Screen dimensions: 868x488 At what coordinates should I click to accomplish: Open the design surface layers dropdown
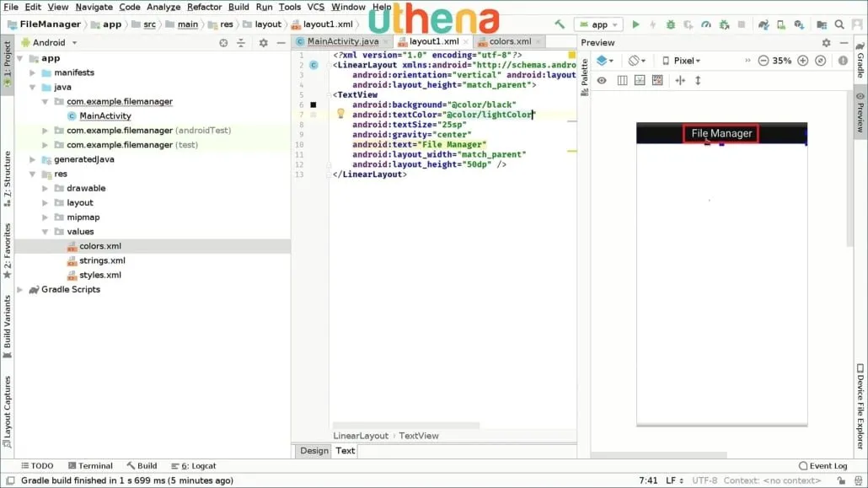604,61
